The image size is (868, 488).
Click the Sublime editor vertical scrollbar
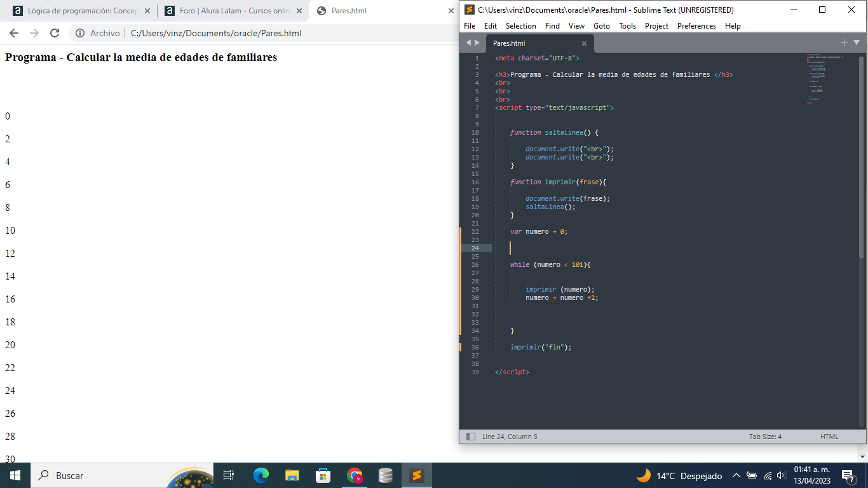point(862,157)
